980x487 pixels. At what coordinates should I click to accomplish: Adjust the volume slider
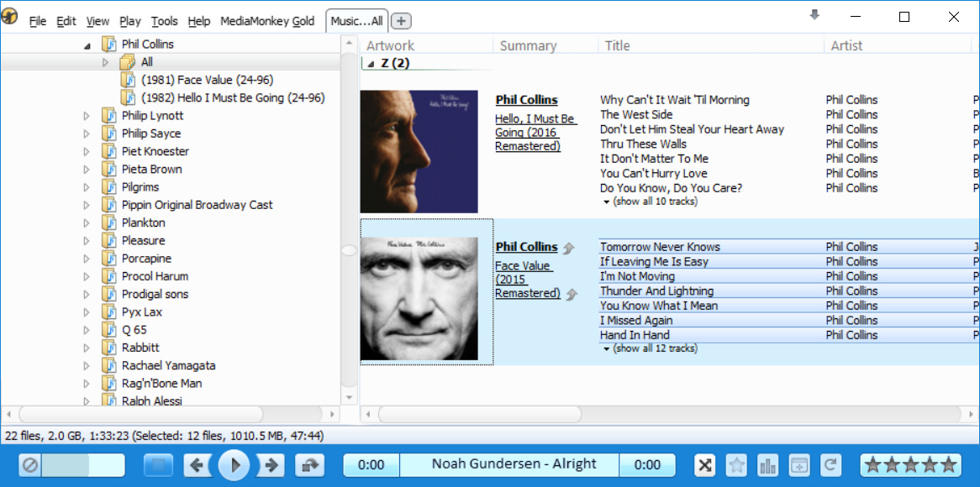82,465
